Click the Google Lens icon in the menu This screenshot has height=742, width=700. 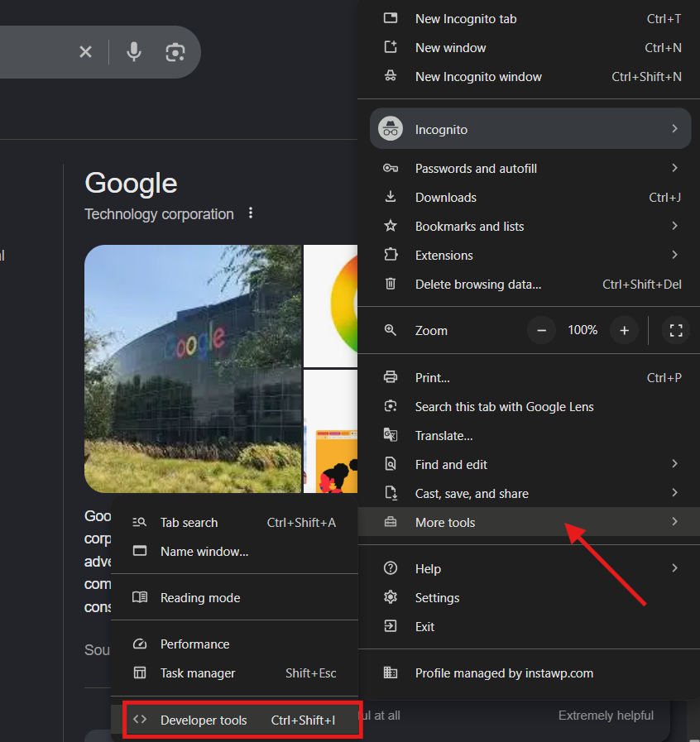point(391,406)
